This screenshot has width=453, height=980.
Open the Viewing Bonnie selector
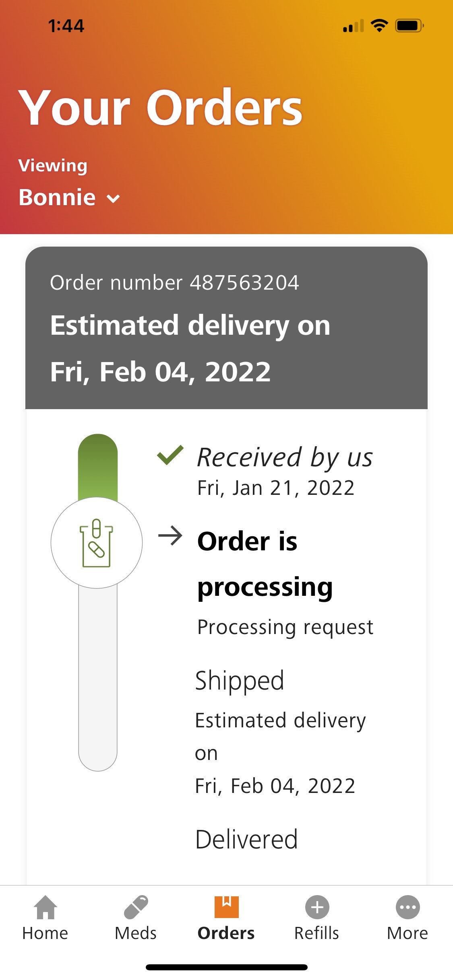(57, 197)
